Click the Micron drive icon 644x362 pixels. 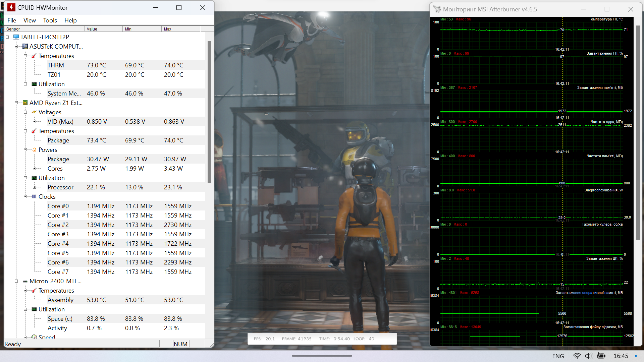(x=25, y=281)
